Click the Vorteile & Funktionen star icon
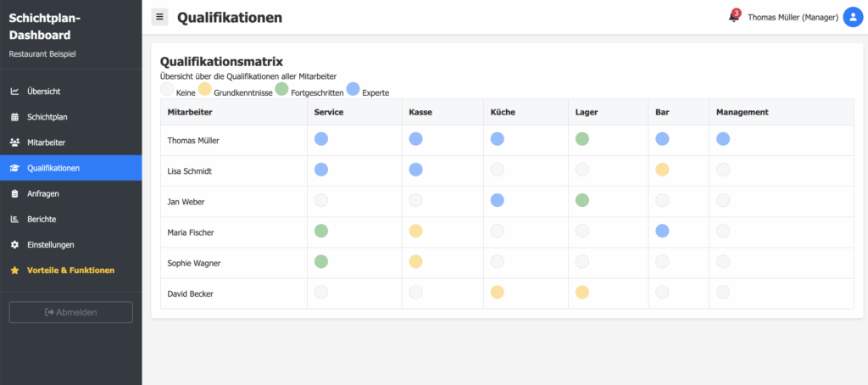868x385 pixels. tap(15, 271)
